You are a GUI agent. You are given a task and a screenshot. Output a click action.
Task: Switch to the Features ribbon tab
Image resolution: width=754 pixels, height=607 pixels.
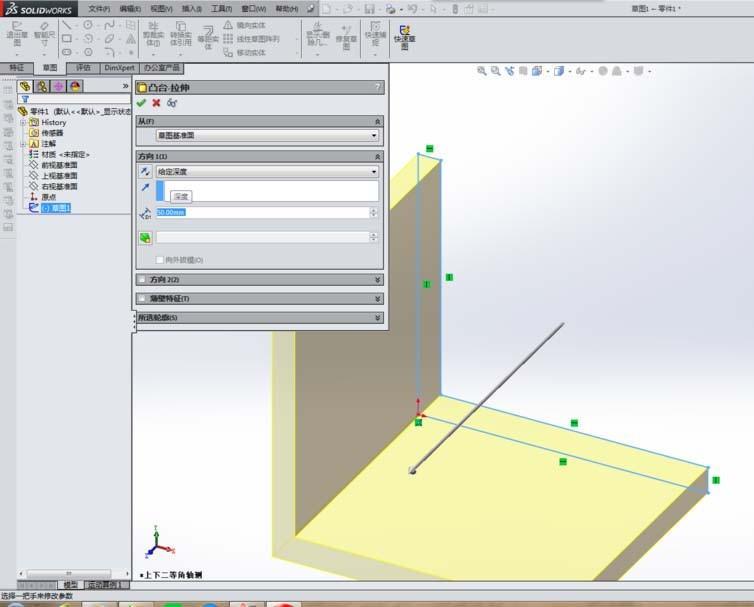coord(17,68)
